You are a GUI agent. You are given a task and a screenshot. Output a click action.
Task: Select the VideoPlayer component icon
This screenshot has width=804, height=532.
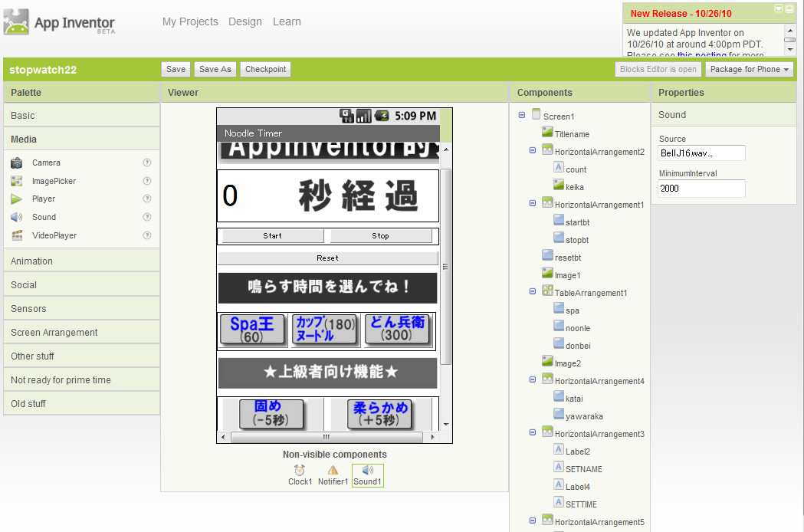pos(17,235)
